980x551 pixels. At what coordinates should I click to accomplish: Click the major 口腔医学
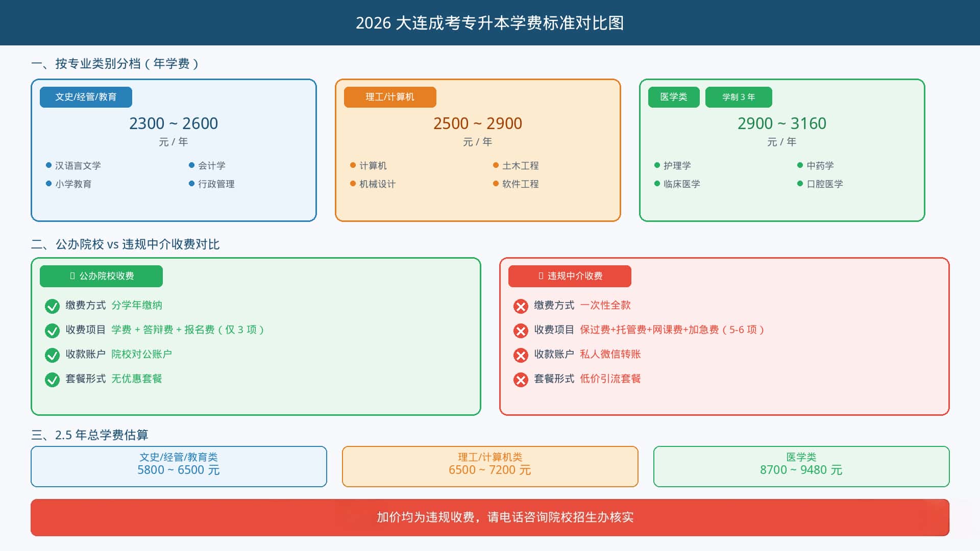[825, 184]
